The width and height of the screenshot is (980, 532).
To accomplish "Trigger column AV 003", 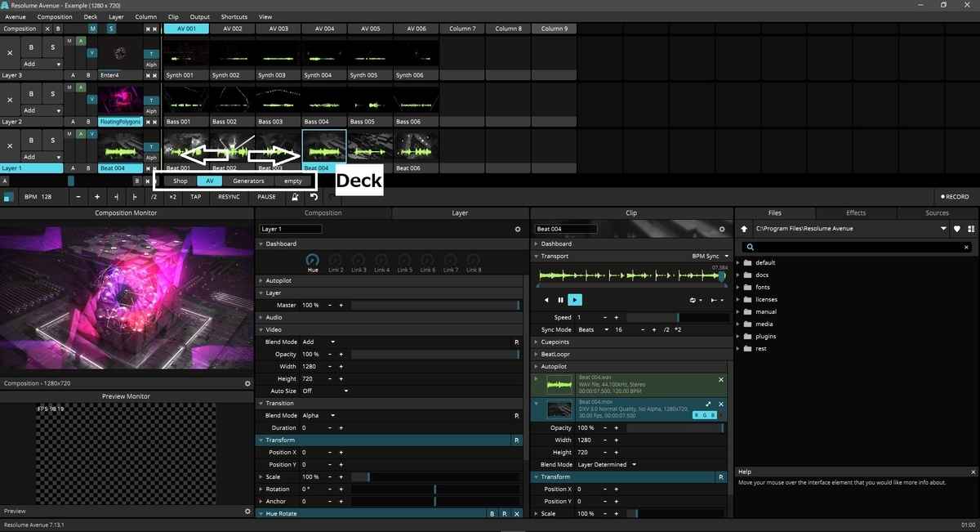I will point(278,29).
